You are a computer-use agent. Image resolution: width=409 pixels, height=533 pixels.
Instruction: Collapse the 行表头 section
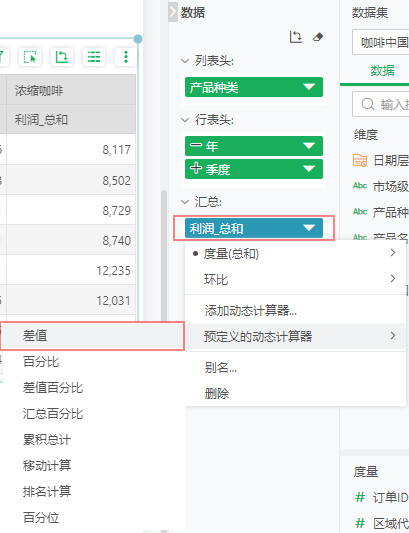(185, 120)
